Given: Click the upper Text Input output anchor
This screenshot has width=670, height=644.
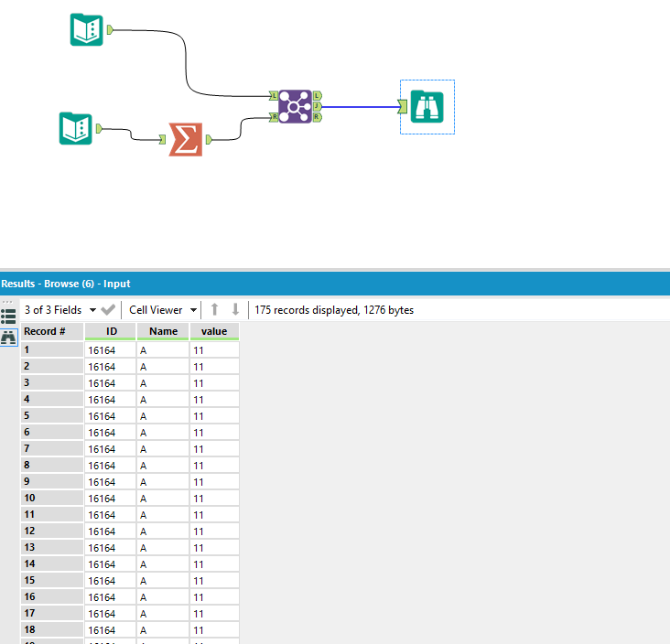Looking at the screenshot, I should [110, 30].
